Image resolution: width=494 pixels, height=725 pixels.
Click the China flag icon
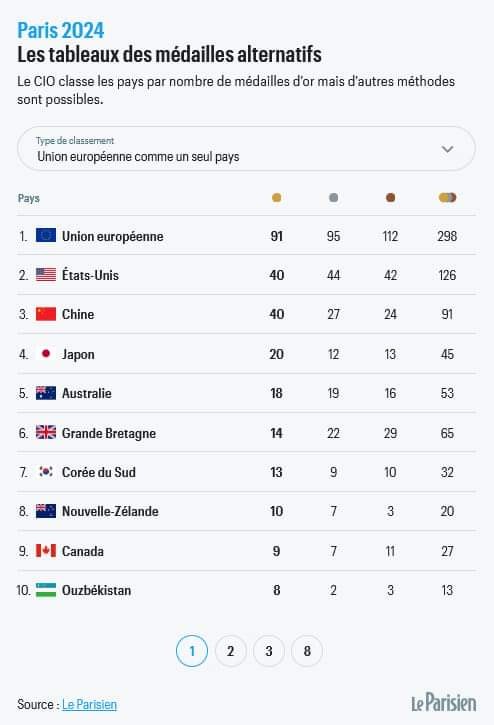click(x=46, y=314)
